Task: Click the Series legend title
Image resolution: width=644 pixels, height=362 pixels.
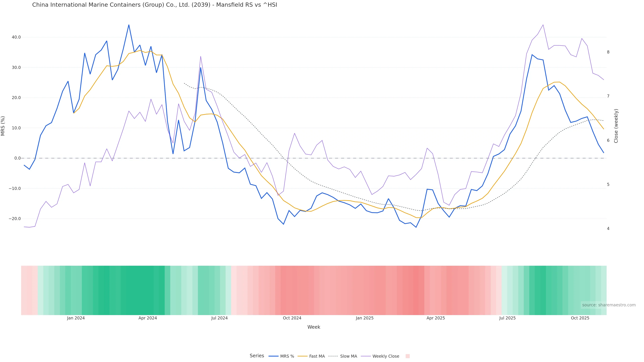Action: click(x=257, y=355)
